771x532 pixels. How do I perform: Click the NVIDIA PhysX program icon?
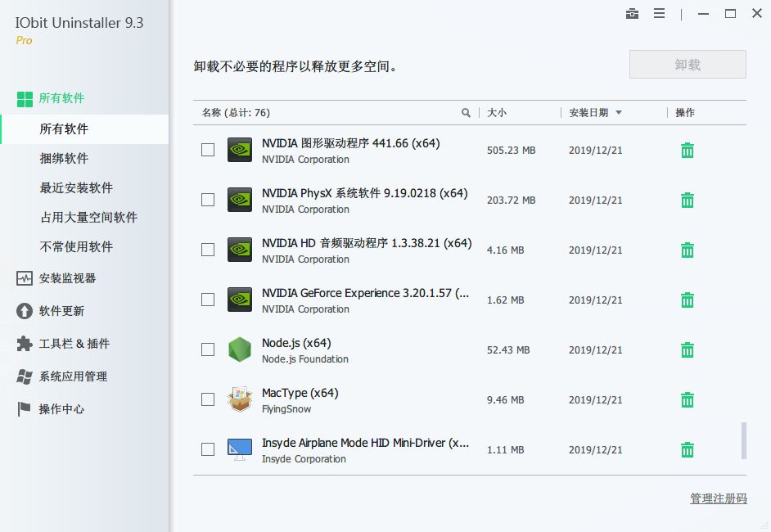click(240, 200)
